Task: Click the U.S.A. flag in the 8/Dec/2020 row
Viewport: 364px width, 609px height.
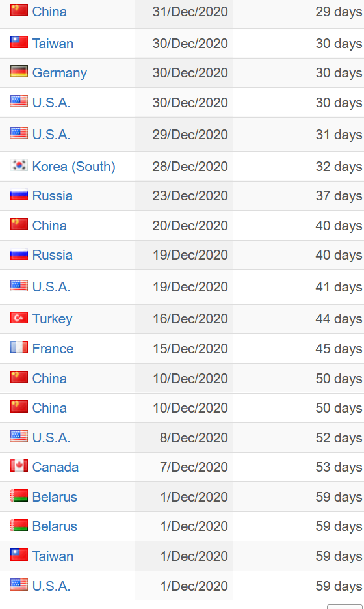Action: [19, 437]
